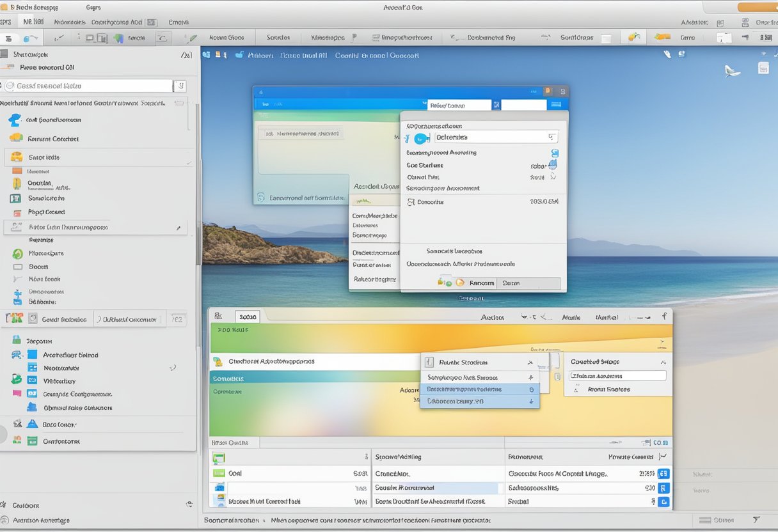Open the red folder icon in the sidebar
This screenshot has width=778, height=532.
(15, 212)
